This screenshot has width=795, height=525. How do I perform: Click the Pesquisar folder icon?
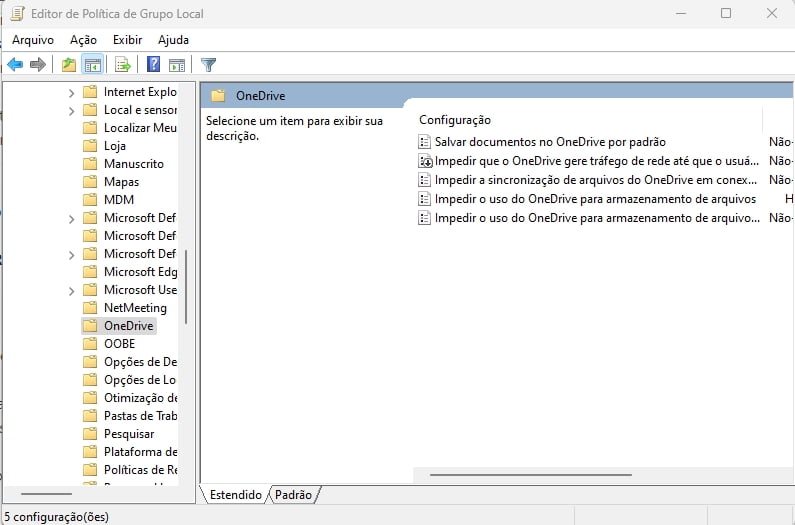tap(90, 434)
